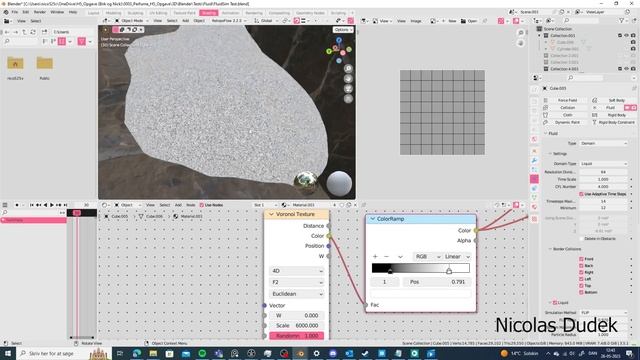Viewport: 640px width, 360px height.
Task: Click the file browser parent directory arrow
Action: (24, 32)
